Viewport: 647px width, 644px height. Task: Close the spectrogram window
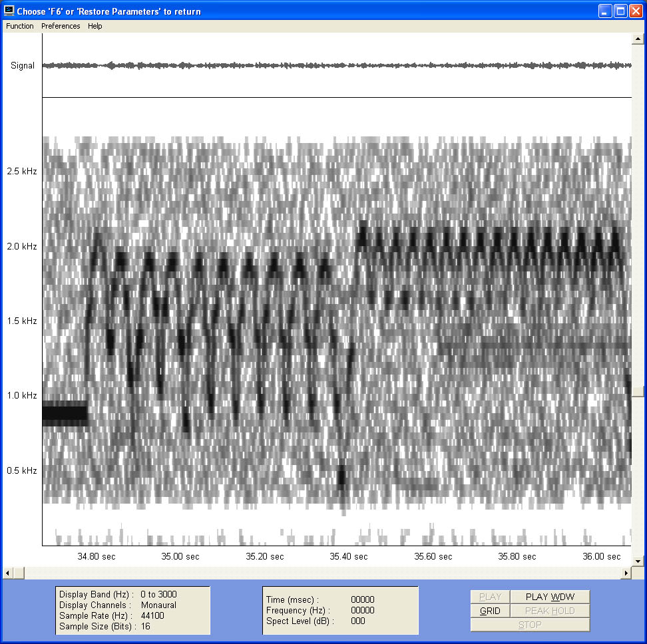[x=636, y=11]
